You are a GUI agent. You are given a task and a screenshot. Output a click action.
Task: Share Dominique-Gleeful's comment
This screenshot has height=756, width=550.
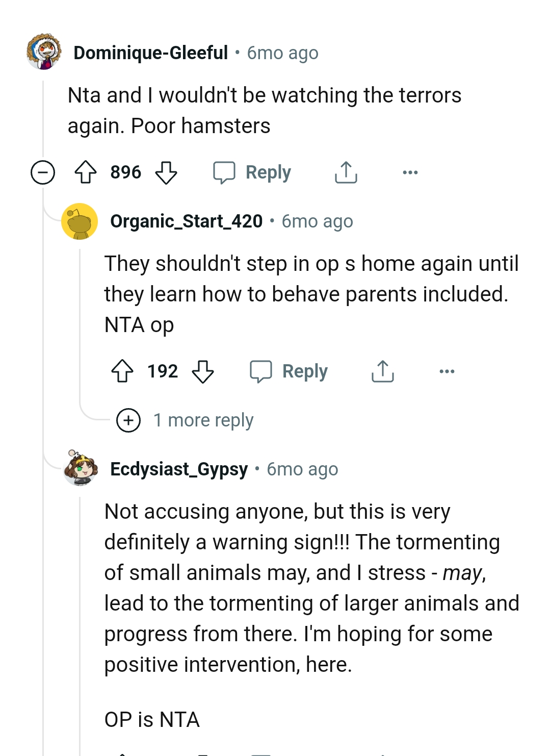[346, 172]
